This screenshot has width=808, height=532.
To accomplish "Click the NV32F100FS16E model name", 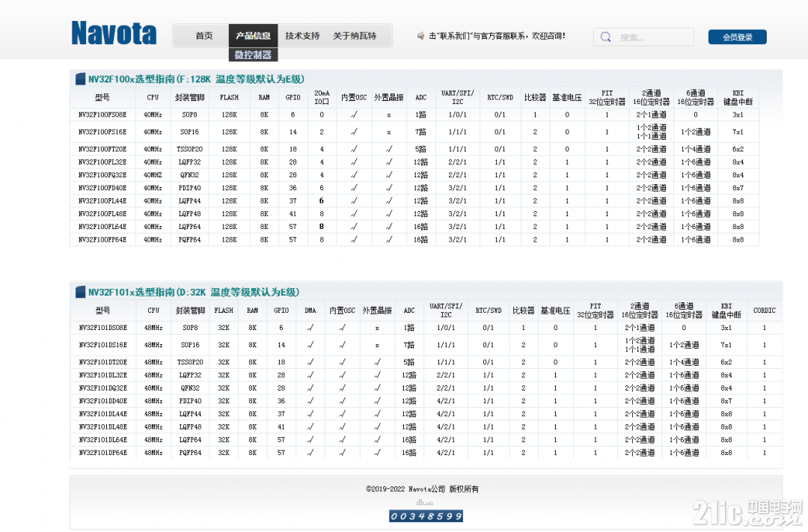I will 102,132.
